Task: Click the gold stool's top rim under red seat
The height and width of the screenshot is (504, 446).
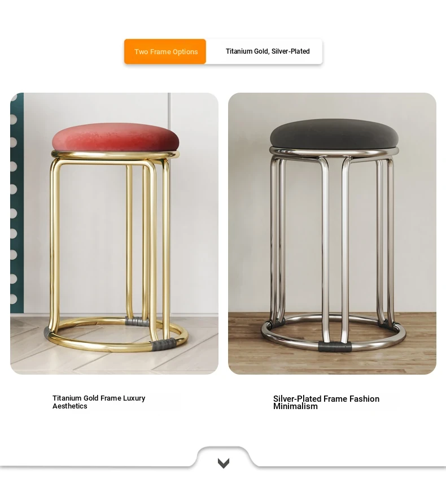Action: [x=115, y=155]
